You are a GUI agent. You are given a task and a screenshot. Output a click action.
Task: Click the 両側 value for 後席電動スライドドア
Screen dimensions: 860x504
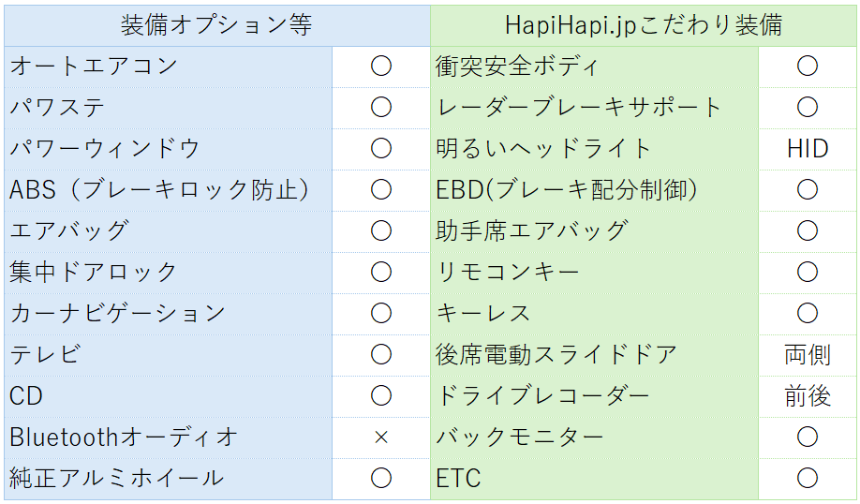pos(808,355)
